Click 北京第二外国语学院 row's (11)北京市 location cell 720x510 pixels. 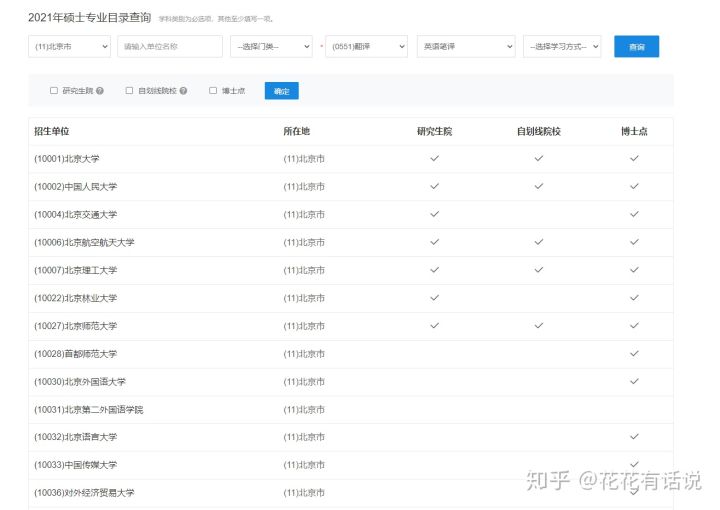tap(304, 409)
